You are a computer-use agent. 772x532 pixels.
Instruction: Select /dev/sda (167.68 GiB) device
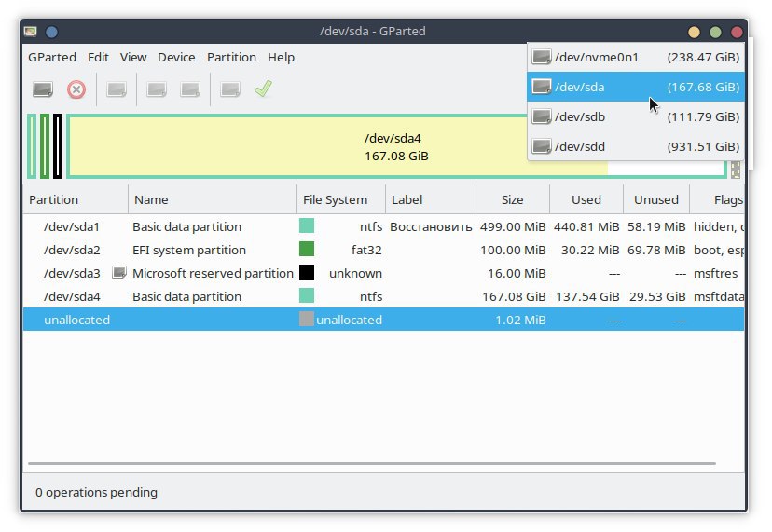[636, 87]
